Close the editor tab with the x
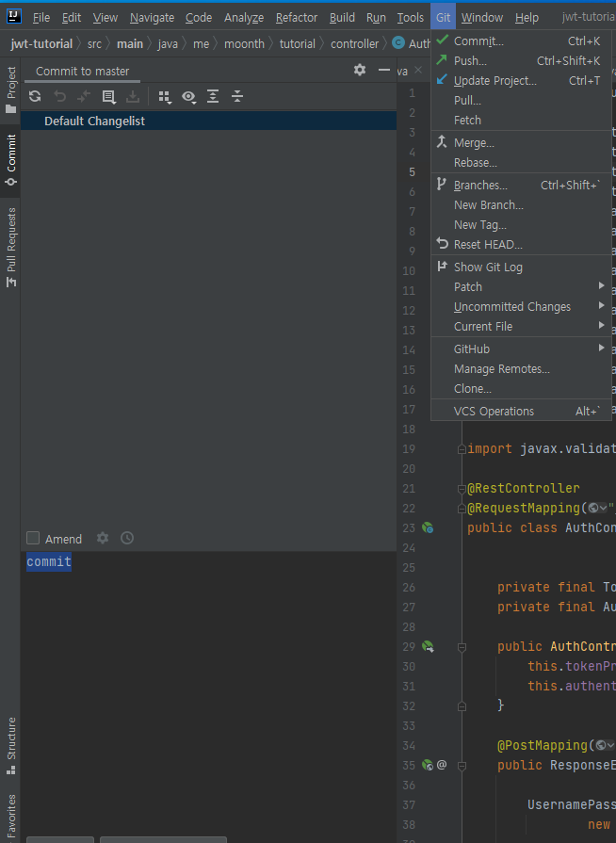This screenshot has height=843, width=616. click(417, 70)
